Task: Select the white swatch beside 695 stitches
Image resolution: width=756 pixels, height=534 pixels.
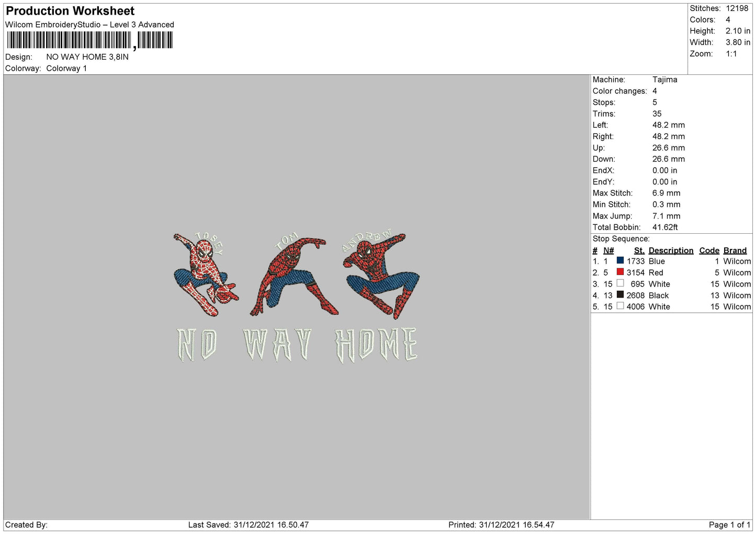Action: [x=620, y=283]
